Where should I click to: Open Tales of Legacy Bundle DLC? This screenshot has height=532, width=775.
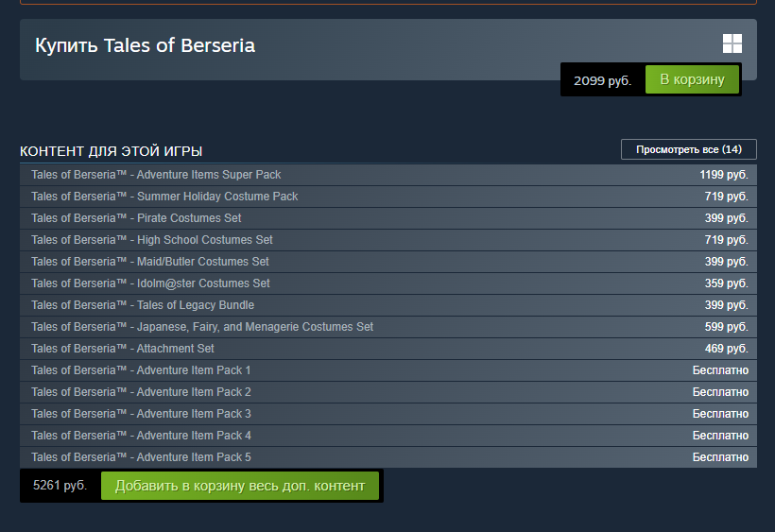143,305
